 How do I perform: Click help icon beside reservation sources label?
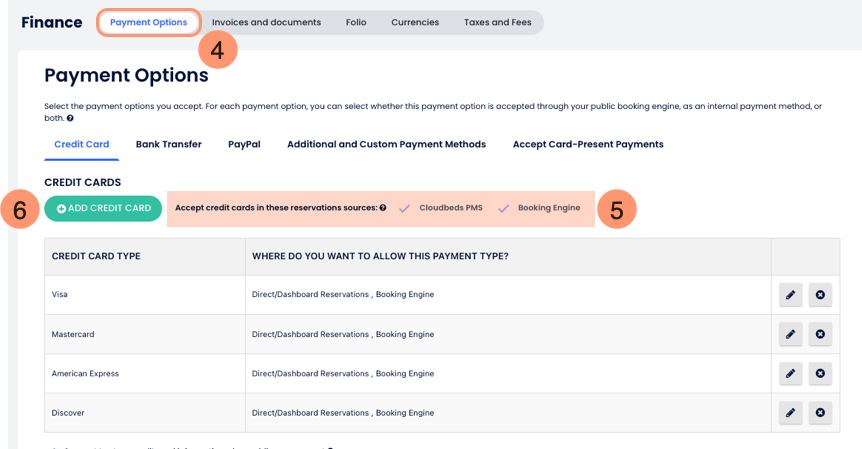click(383, 208)
